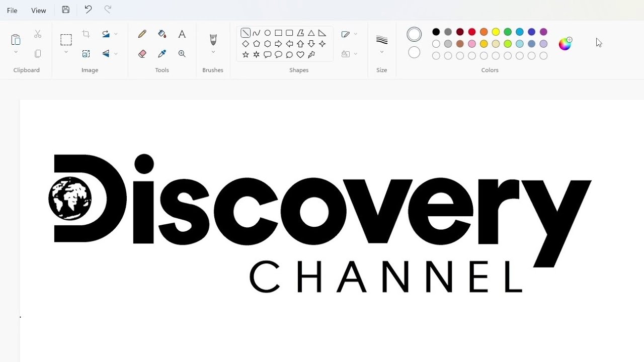Choose the rectangular Select tool

click(66, 40)
